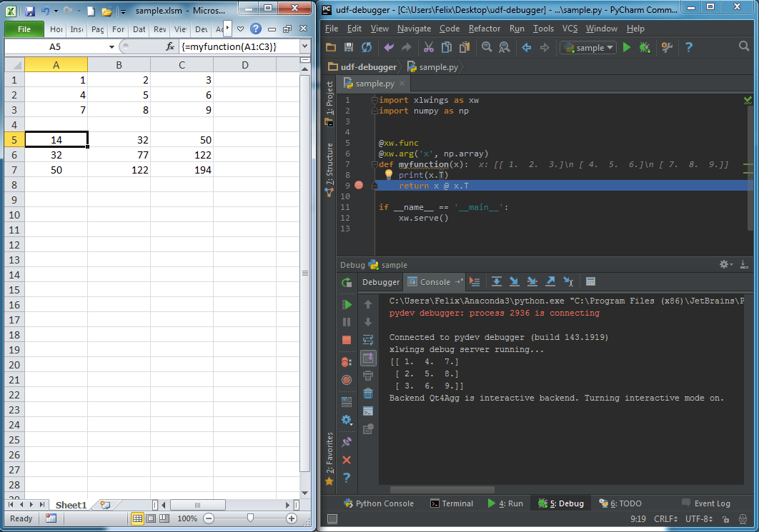Viewport: 759px width, 532px height.
Task: Open Python Console tool window
Action: point(379,503)
